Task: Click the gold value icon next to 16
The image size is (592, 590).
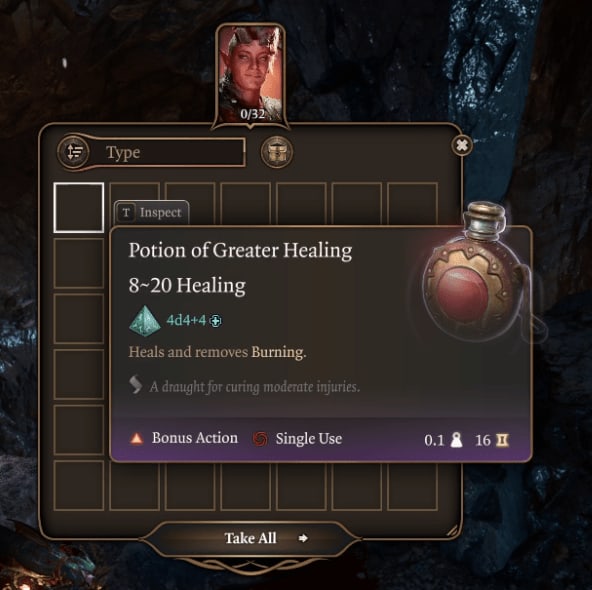Action: coord(502,440)
